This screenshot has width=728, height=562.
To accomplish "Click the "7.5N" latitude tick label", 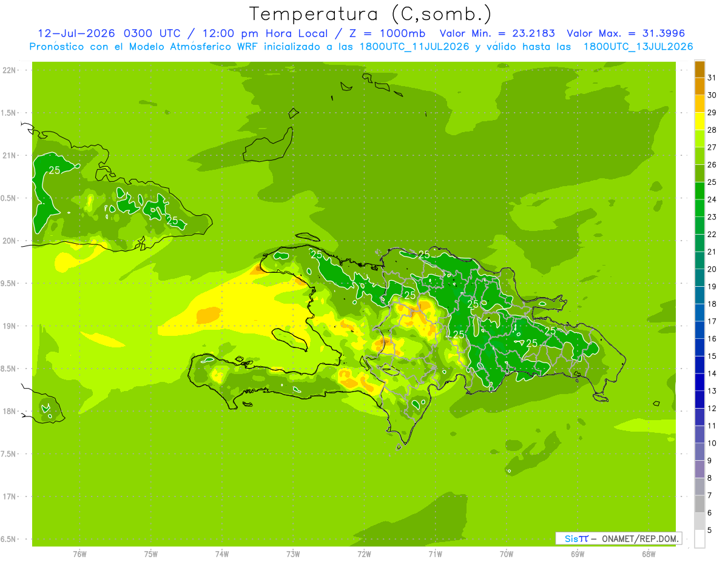I will 9,453.
